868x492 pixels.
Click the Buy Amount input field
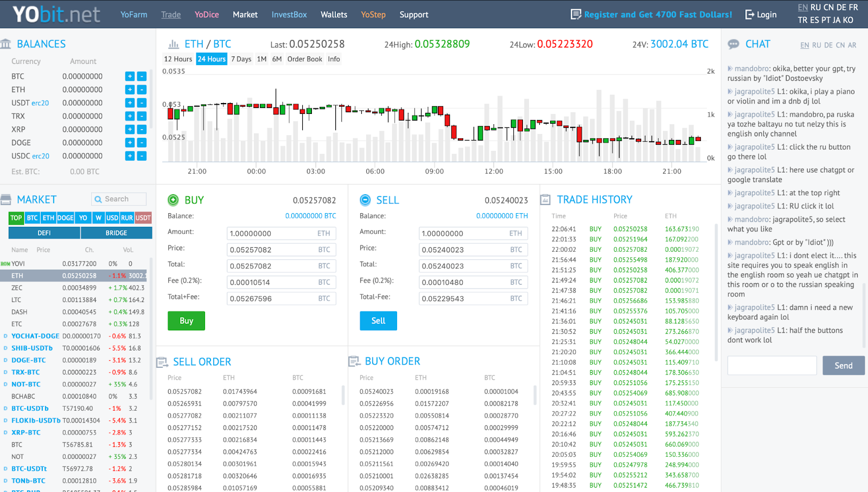point(282,233)
